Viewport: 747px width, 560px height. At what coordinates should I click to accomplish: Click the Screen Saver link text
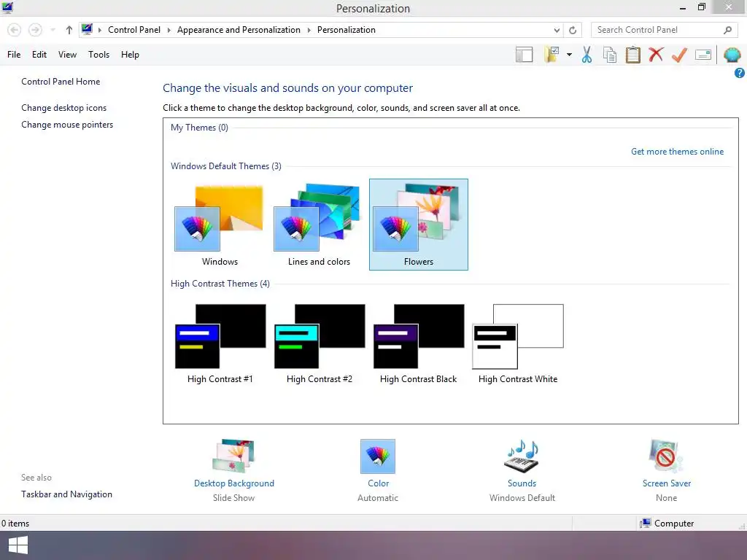pyautogui.click(x=667, y=483)
